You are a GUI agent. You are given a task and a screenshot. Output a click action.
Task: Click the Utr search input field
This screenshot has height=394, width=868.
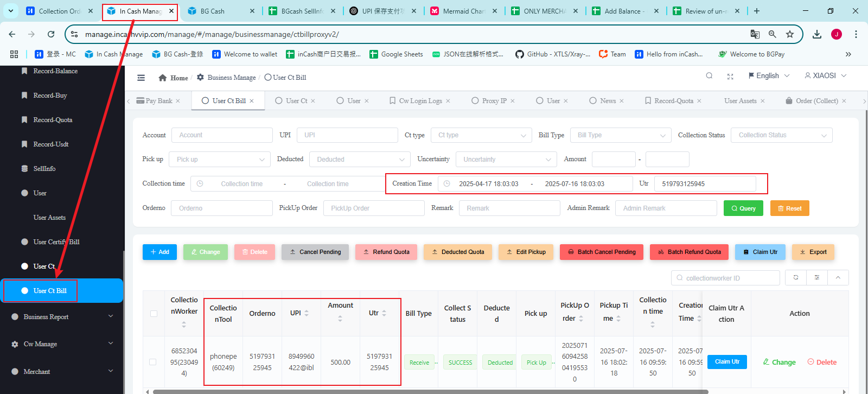705,184
